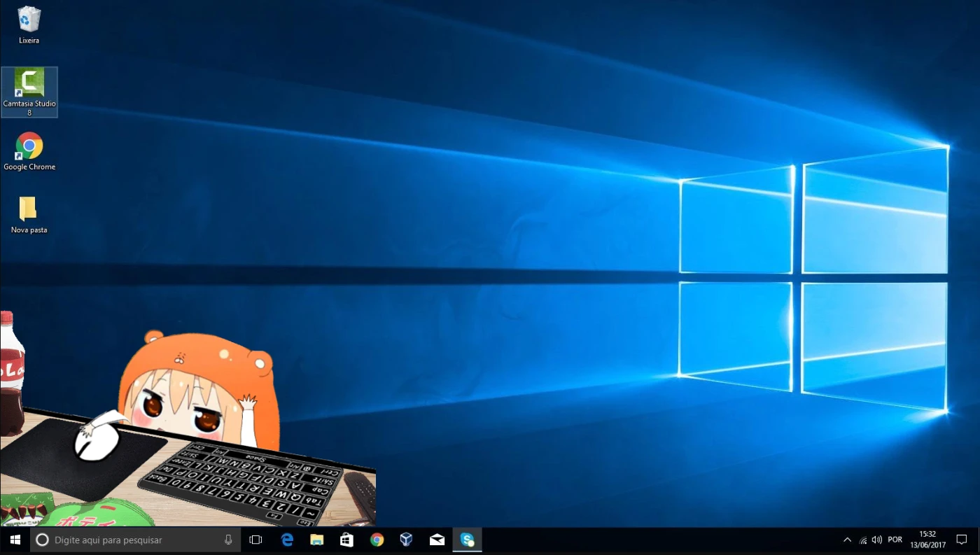Open the Wi-Fi network flyout
The image size is (980, 555).
[x=862, y=540]
